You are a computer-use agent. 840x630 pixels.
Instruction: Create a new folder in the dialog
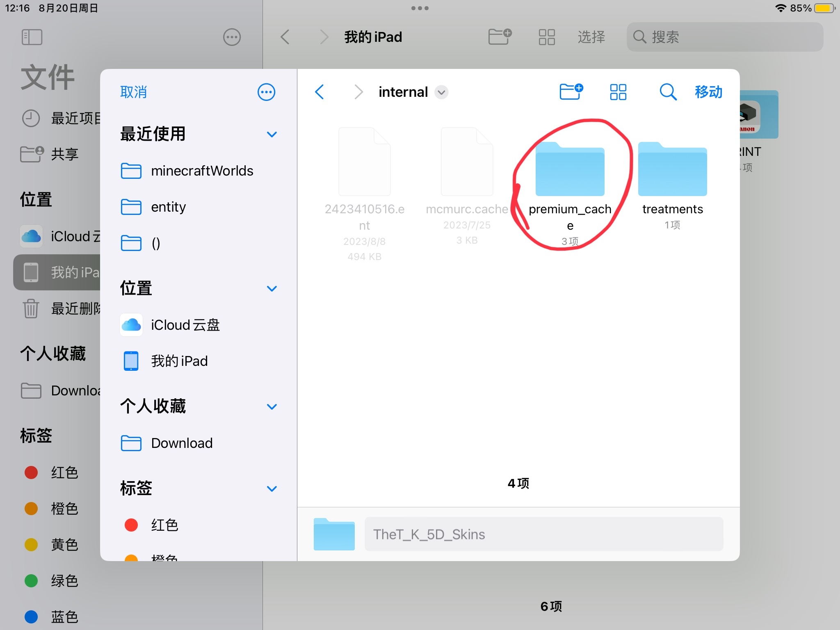coord(571,91)
